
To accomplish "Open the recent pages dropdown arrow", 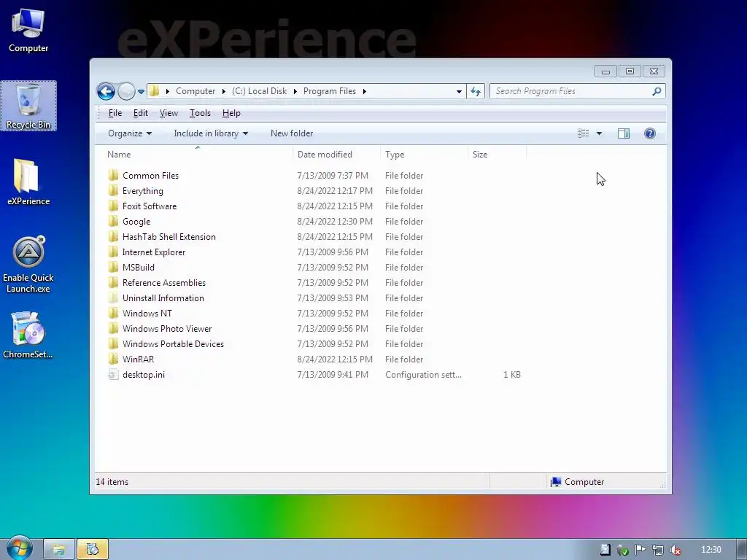I will tap(141, 91).
